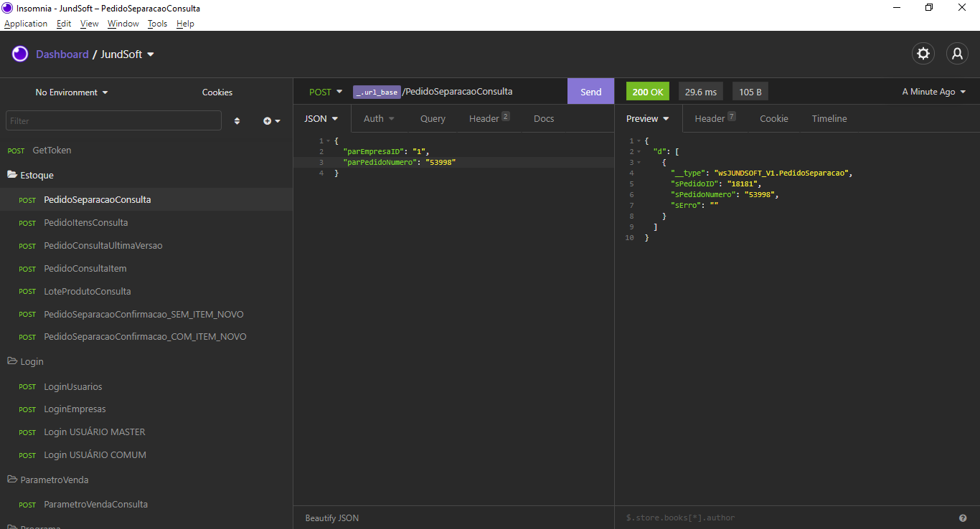The height and width of the screenshot is (529, 980).
Task: Switch to the response Cookie tab
Action: point(774,119)
